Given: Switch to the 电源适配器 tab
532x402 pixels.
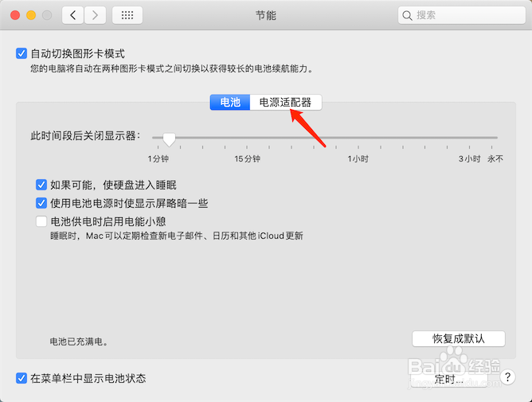Looking at the screenshot, I should (286, 102).
